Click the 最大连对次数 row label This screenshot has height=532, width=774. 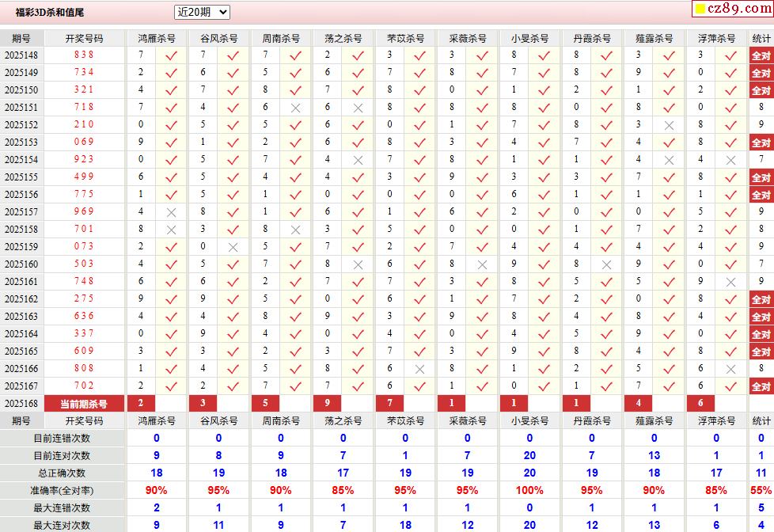pos(62,525)
